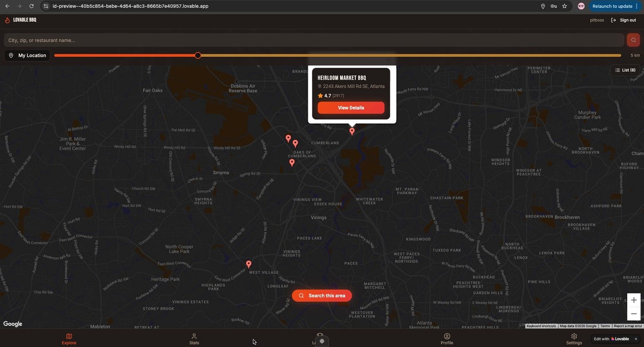Click the orange filled part of the radius slider
This screenshot has height=347, width=644.
tap(124, 55)
